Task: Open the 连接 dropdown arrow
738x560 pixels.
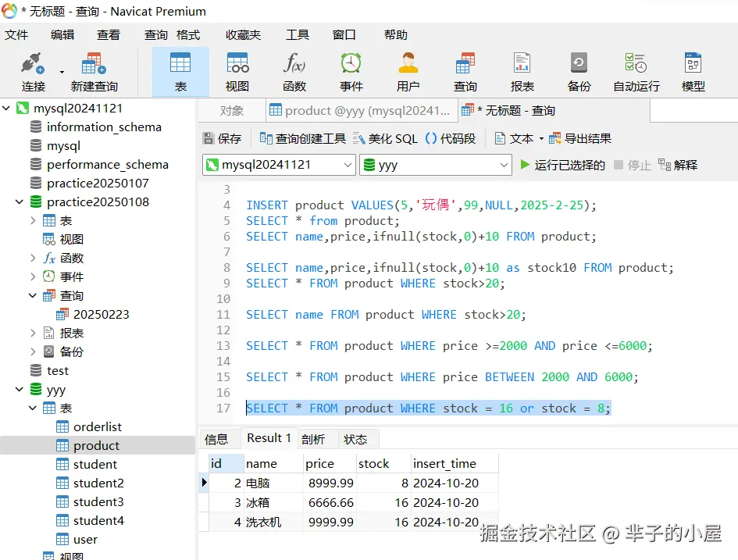Action: [x=62, y=72]
